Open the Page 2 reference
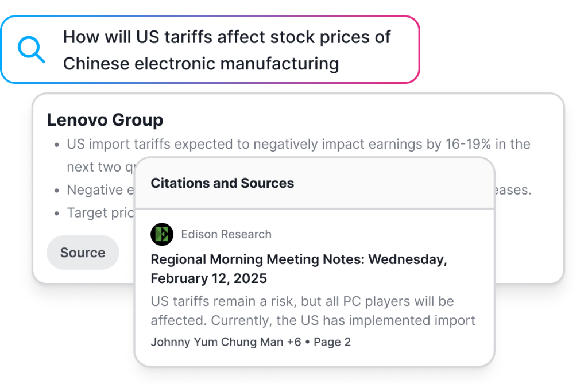 pos(332,342)
